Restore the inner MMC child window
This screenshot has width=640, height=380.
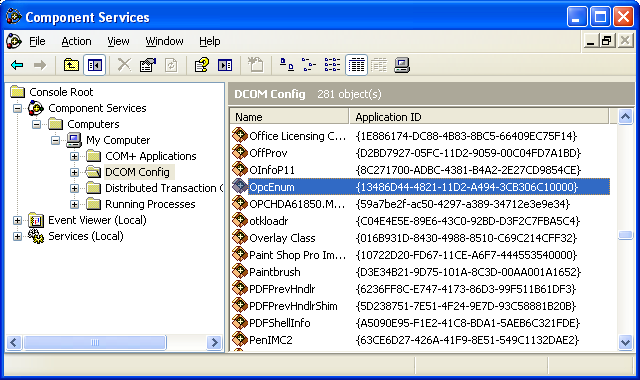coord(607,41)
